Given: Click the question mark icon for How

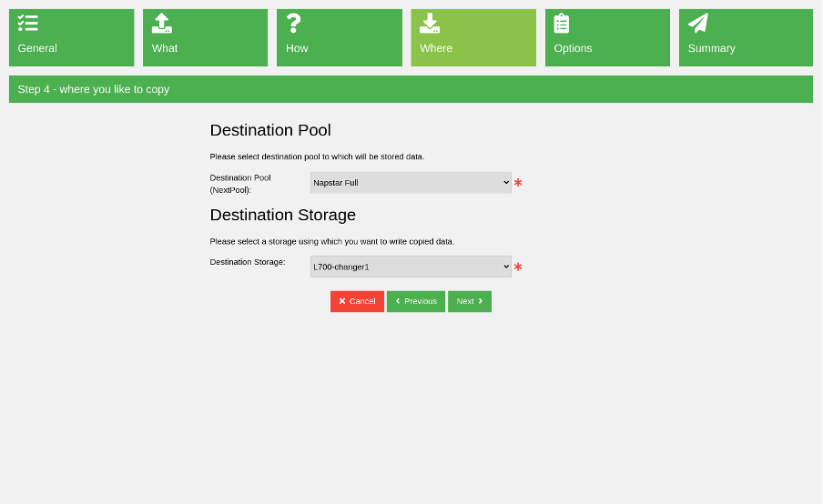Looking at the screenshot, I should tap(293, 23).
